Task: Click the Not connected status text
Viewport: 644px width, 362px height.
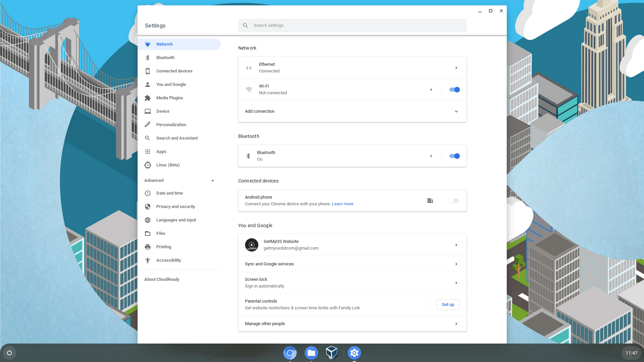Action: coord(273,93)
